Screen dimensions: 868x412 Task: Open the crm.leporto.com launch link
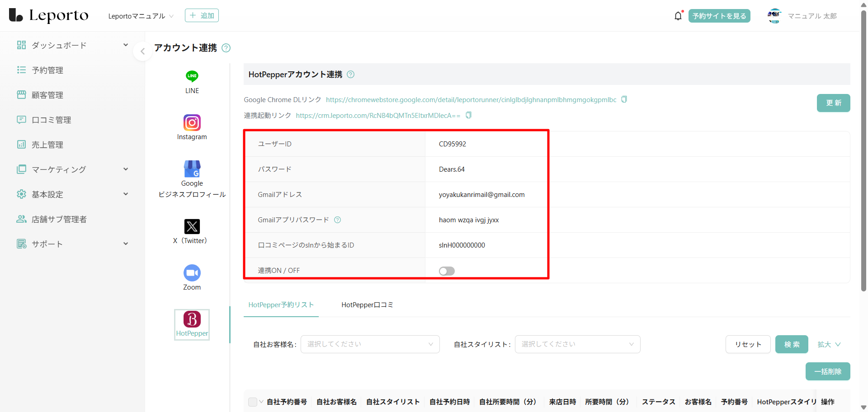coord(378,115)
